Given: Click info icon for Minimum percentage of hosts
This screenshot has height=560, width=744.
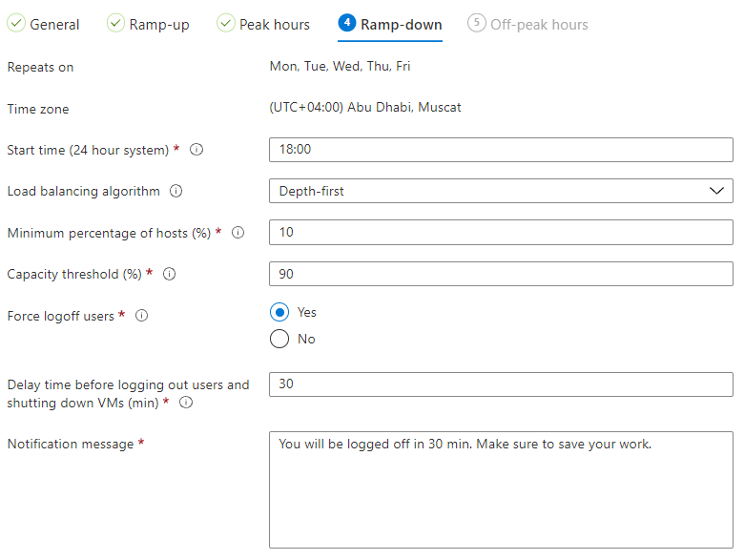Looking at the screenshot, I should coord(238,233).
